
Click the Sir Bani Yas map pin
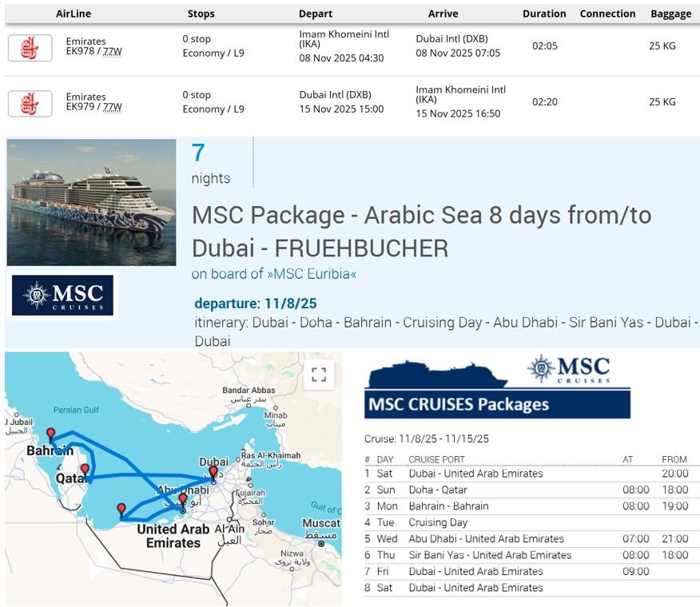click(121, 509)
